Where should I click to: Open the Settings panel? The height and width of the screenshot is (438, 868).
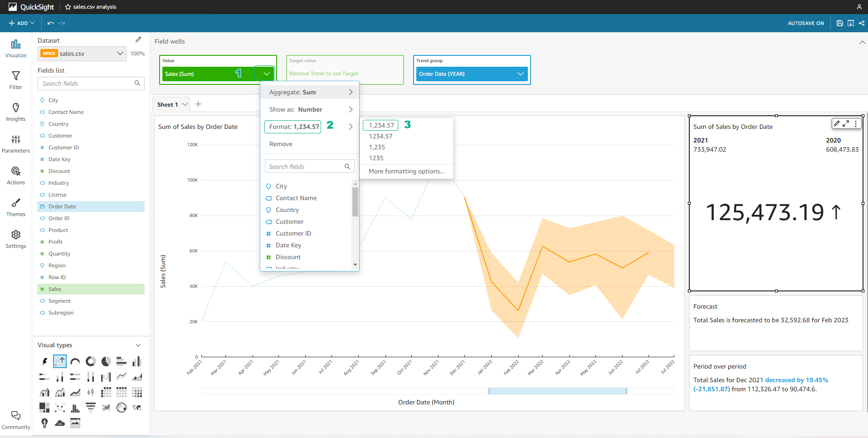tap(16, 239)
